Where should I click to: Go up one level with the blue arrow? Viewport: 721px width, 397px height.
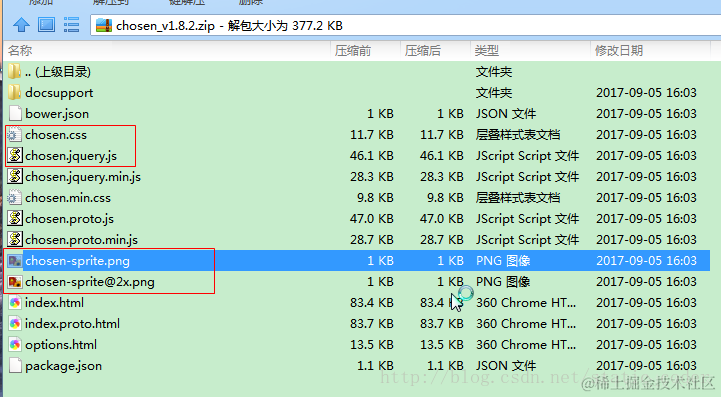21,25
